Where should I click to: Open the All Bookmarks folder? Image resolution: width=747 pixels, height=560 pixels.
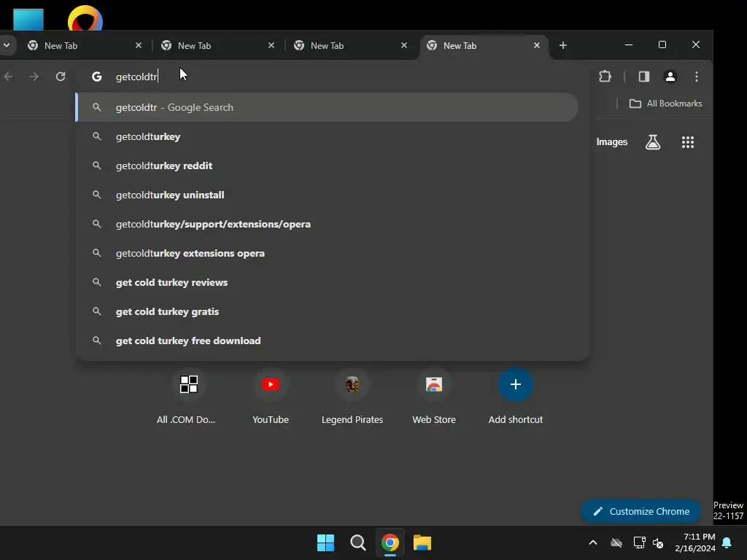pos(665,104)
